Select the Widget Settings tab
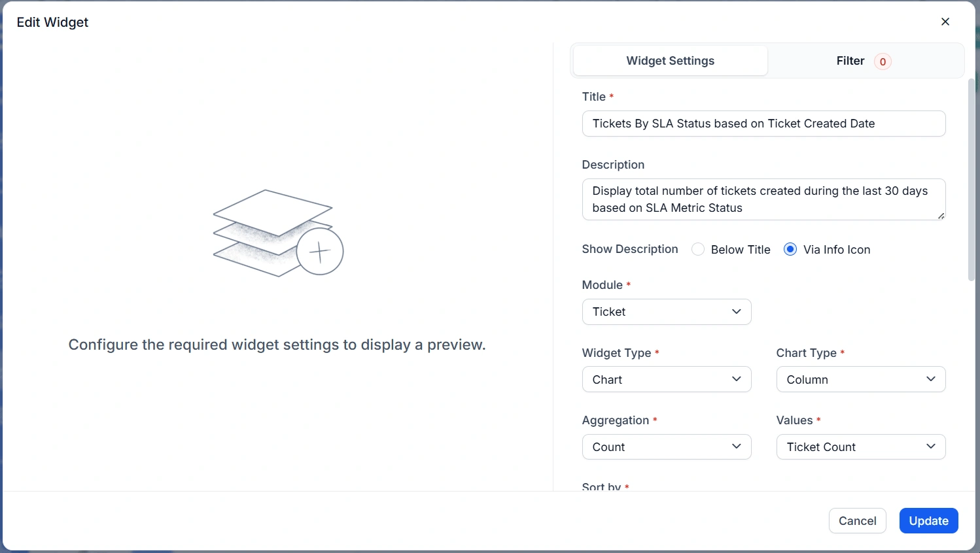This screenshot has height=553, width=980. click(x=670, y=60)
